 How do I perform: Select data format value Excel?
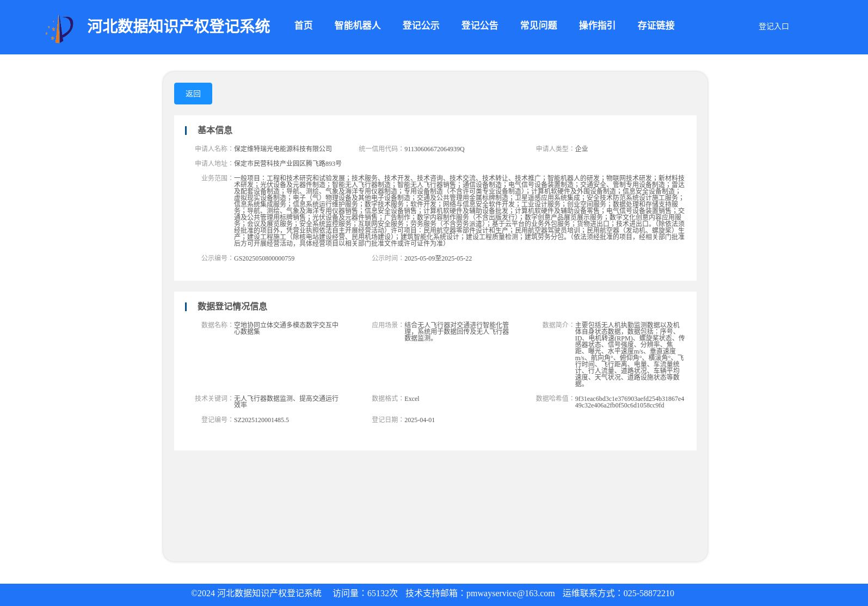click(412, 399)
